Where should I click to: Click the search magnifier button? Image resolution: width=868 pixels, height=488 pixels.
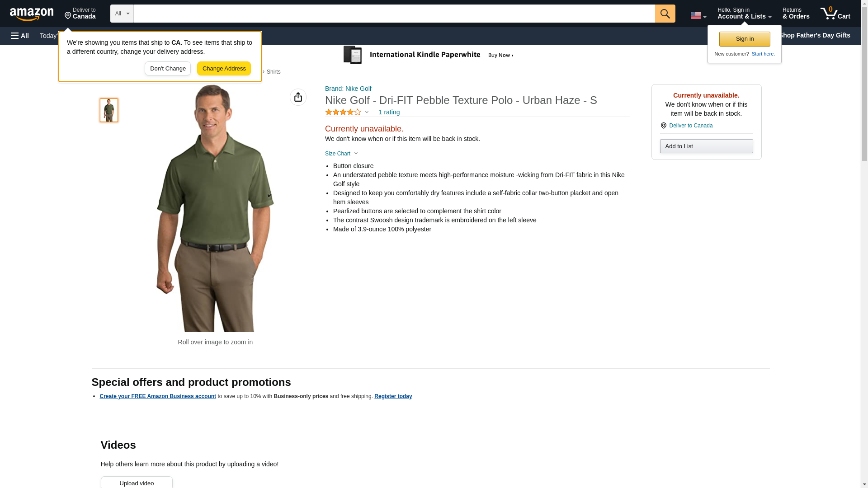[x=665, y=14]
